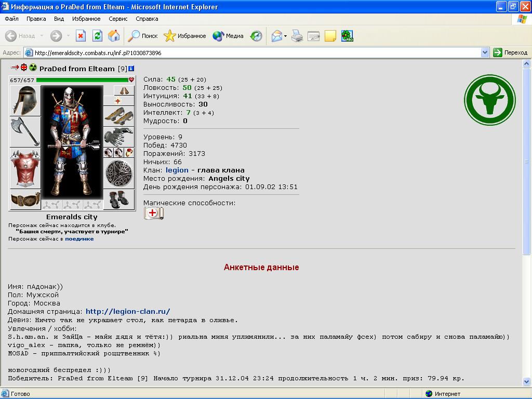
Task: Expand the Назад history dropdown arrow
Action: click(x=42, y=36)
